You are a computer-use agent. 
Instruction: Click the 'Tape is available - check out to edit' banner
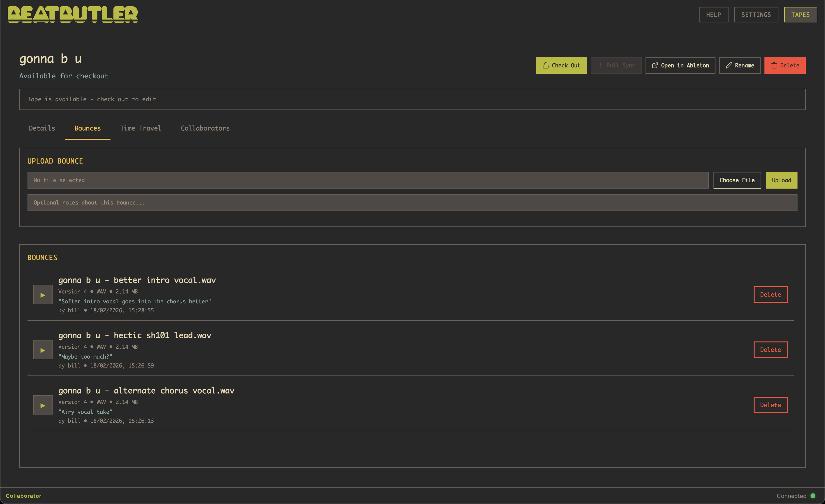pyautogui.click(x=412, y=99)
